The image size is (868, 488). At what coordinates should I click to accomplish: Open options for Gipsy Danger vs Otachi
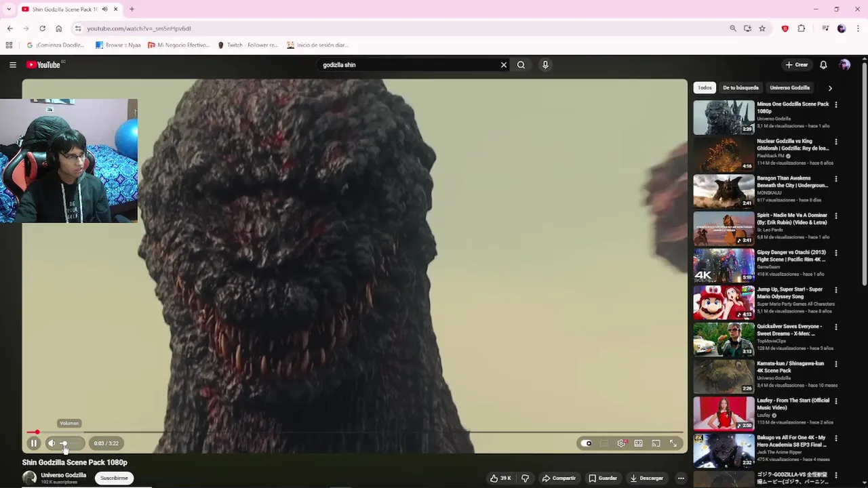pyautogui.click(x=836, y=253)
